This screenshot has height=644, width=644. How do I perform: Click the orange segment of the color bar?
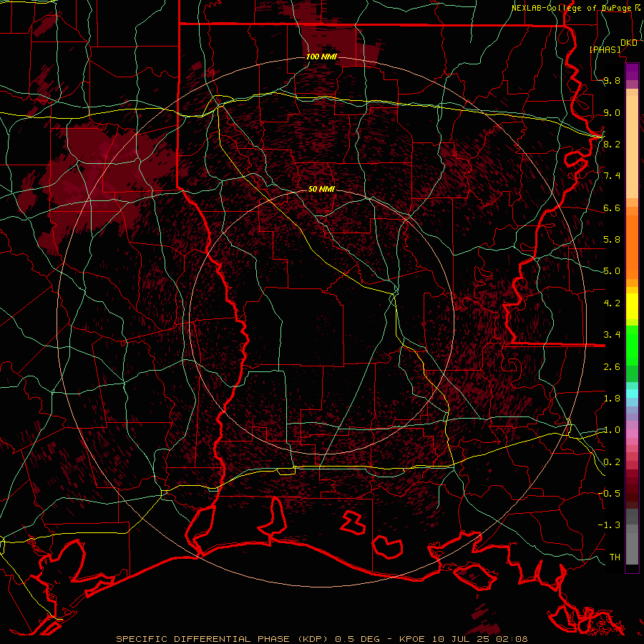(x=632, y=246)
